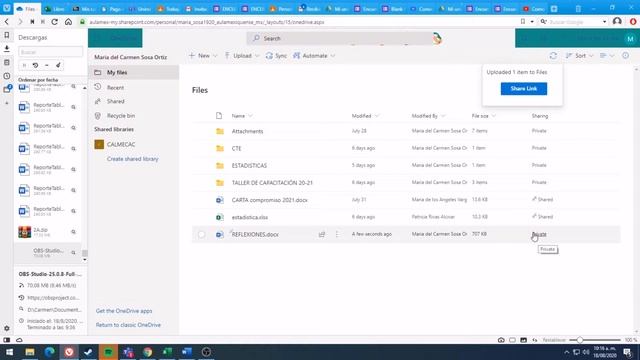Click the OneDrive Sync toolbar button
The image size is (640, 360).
276,56
